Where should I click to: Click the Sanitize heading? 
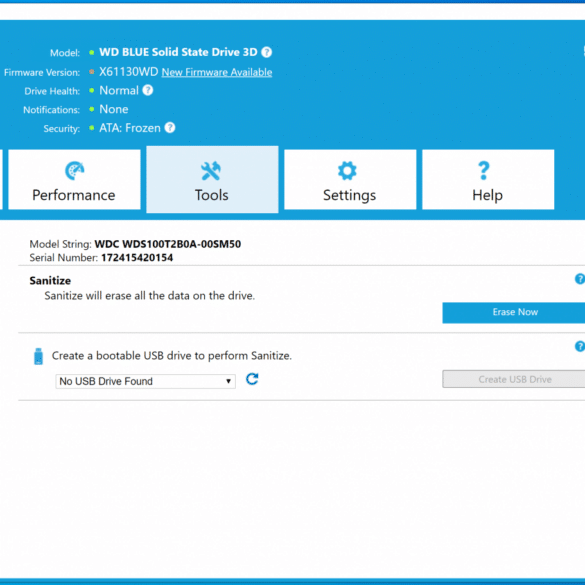click(50, 281)
